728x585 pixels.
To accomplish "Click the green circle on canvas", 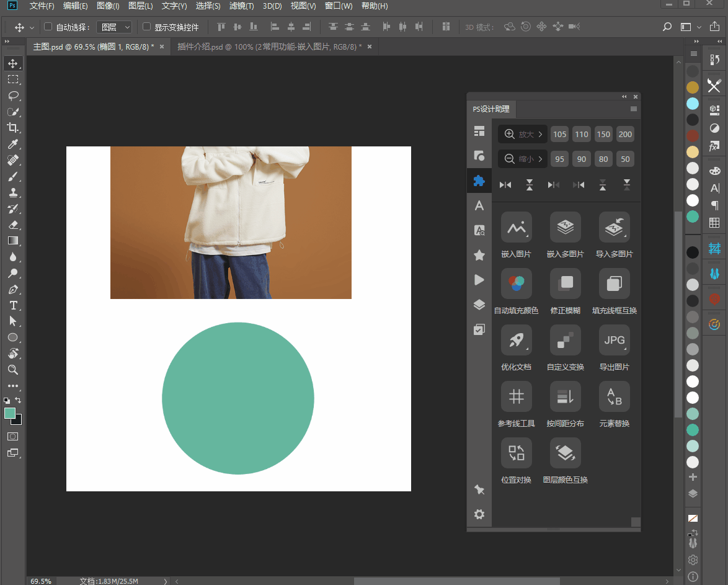I will coord(237,398).
